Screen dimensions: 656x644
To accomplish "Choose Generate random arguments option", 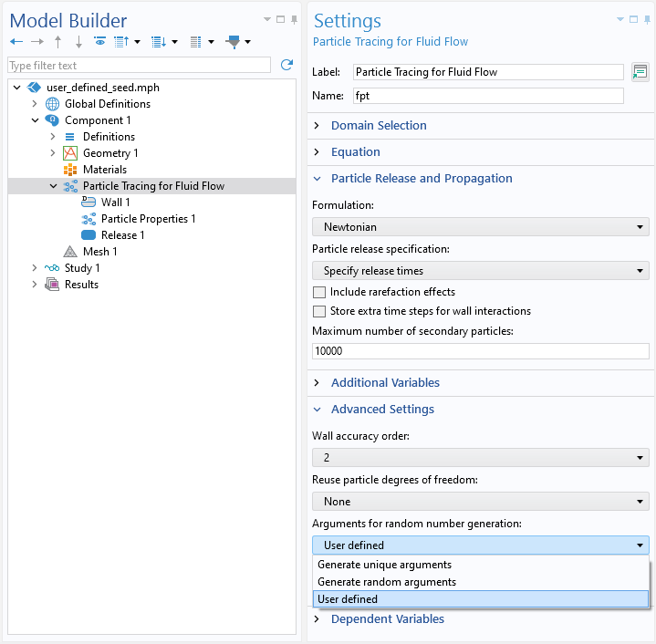I will coord(387,582).
